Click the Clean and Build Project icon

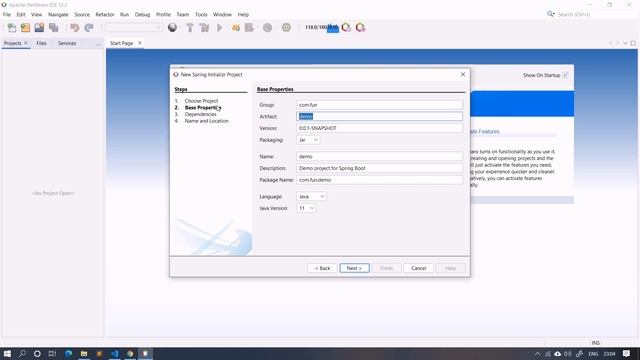204,28
